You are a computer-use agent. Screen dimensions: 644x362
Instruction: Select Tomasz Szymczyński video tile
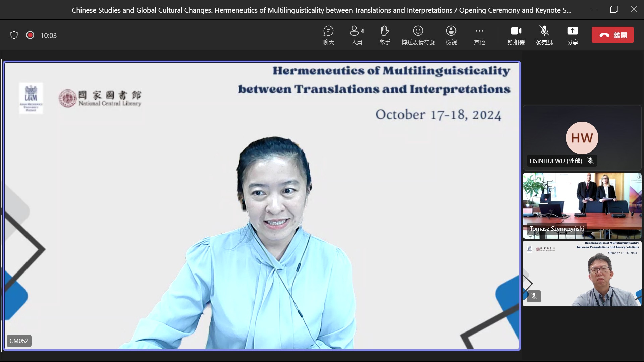(582, 205)
